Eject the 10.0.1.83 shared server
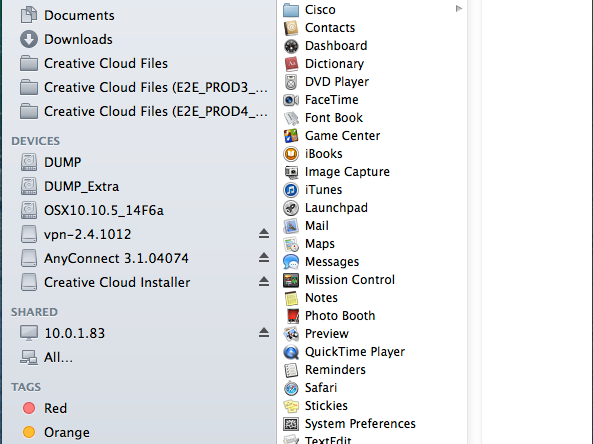 (264, 332)
